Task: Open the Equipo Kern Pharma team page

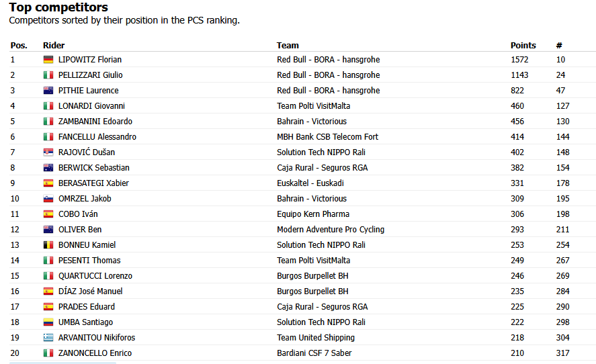Action: [x=313, y=214]
